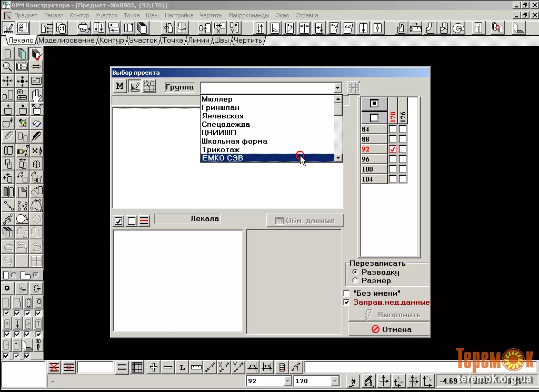This screenshot has height=392, width=539.
Task: Switch to the Моделирование tab
Action: click(66, 40)
